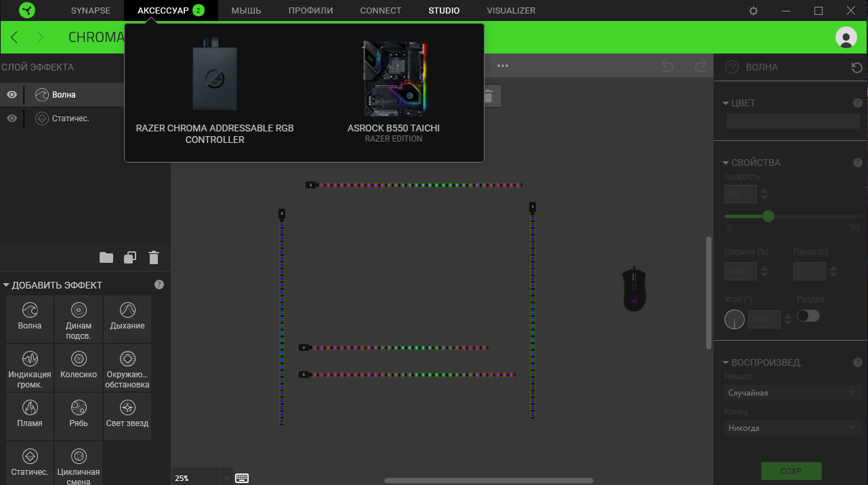Add the Рябь effect
The height and width of the screenshot is (485, 868).
[79, 417]
